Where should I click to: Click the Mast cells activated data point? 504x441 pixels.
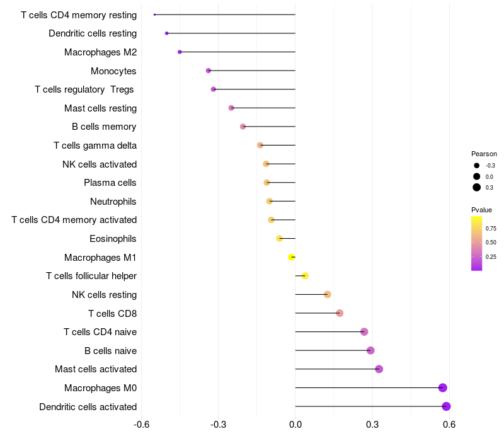pos(379,369)
